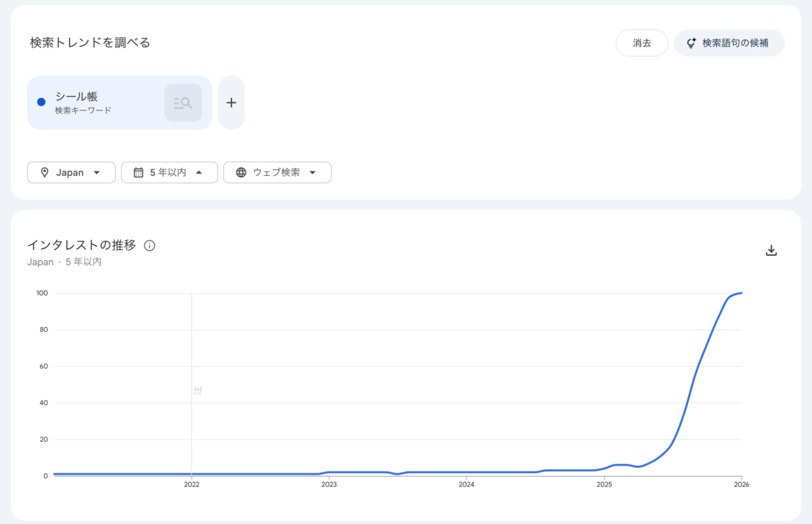The height and width of the screenshot is (524, 812).
Task: Expand the ウェブ検索 search type arrow
Action: 313,173
